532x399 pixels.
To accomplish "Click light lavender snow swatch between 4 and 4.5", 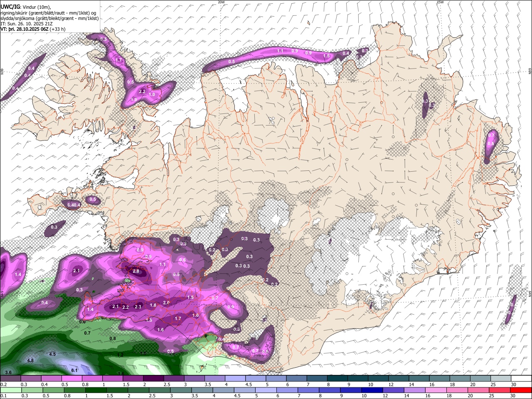I will tap(235, 379).
